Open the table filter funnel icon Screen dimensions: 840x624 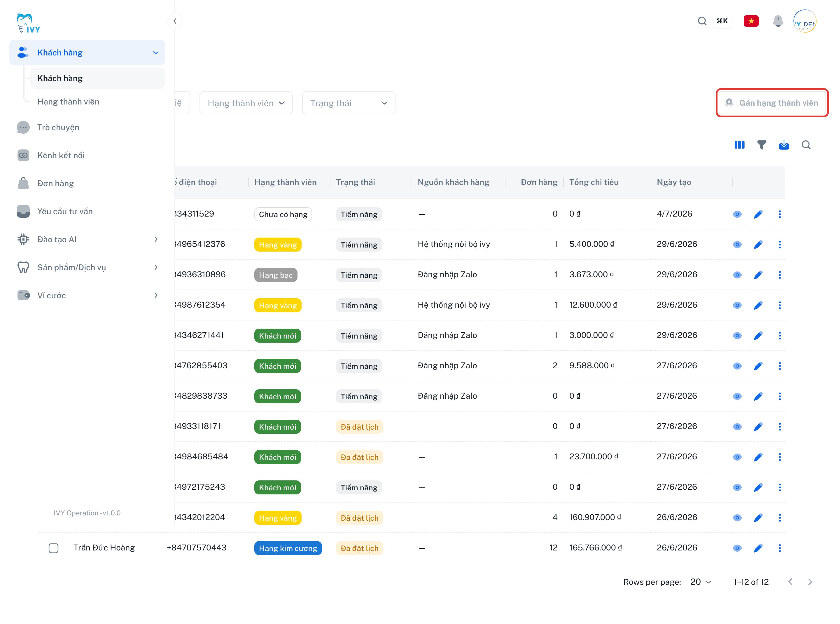click(762, 145)
